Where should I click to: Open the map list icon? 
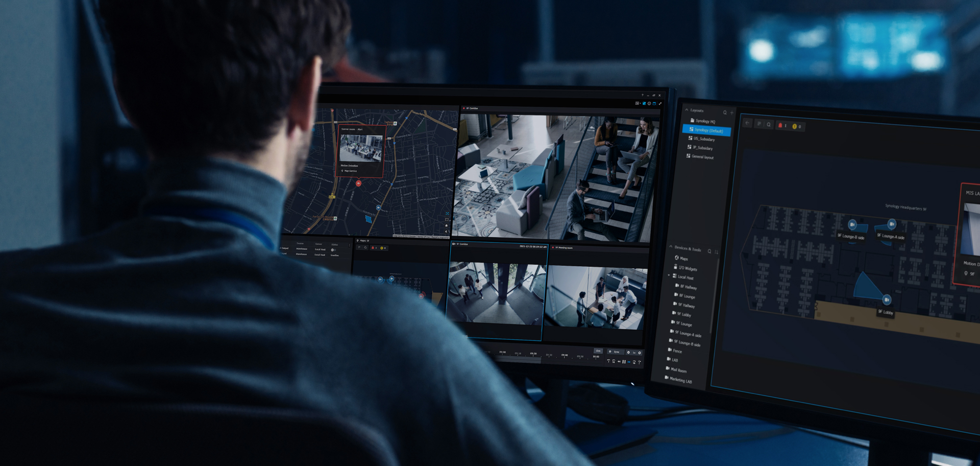[x=759, y=124]
